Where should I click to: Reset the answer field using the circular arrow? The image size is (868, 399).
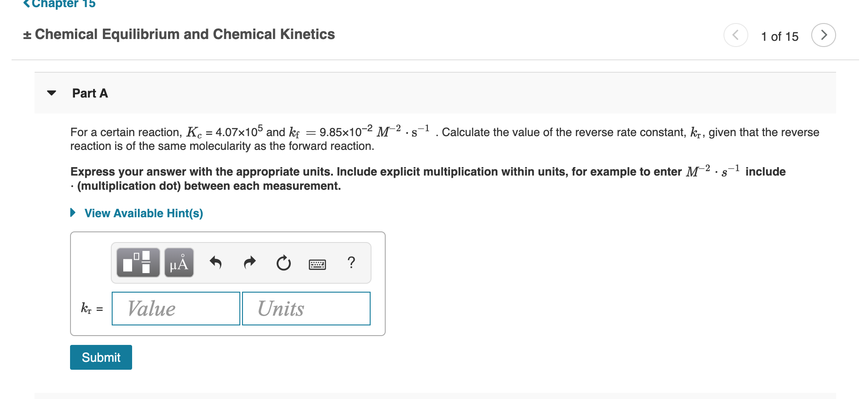pos(283,262)
